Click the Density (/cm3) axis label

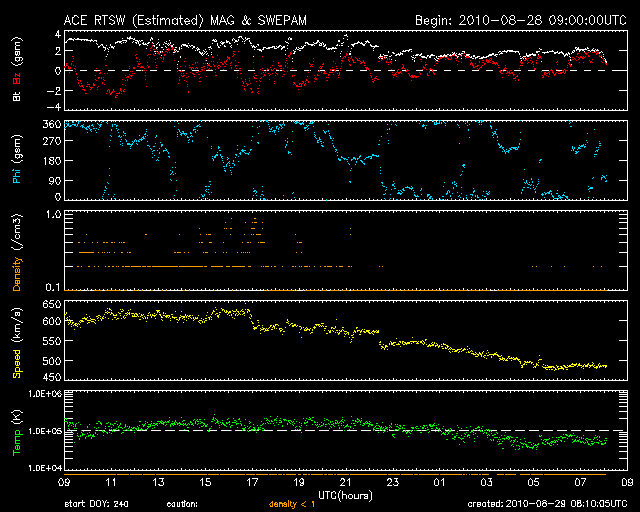click(17, 251)
